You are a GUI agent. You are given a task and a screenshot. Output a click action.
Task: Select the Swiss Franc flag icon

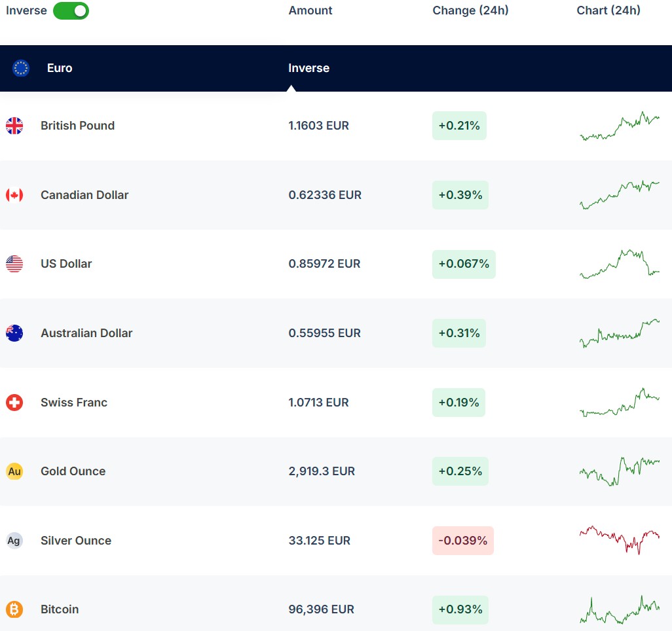pyautogui.click(x=14, y=403)
